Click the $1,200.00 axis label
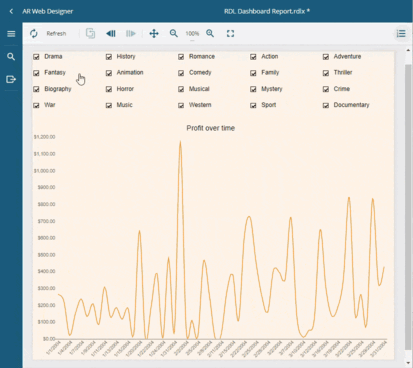The width and height of the screenshot is (413, 368). pos(44,137)
